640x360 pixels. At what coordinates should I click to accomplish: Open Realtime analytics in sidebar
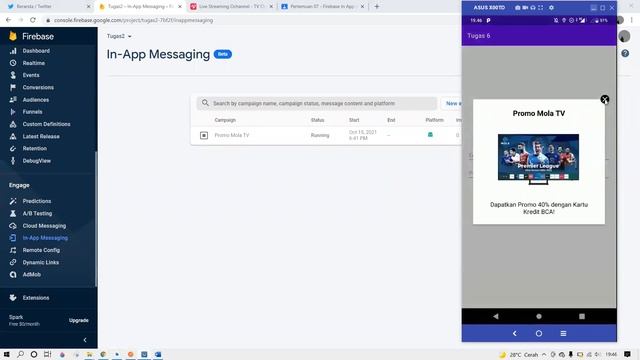pyautogui.click(x=33, y=63)
